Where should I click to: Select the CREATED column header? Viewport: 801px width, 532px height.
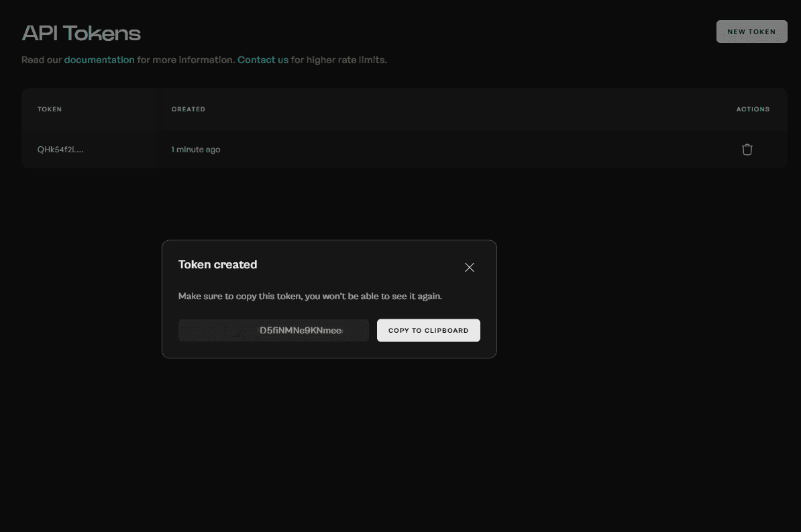pos(188,109)
